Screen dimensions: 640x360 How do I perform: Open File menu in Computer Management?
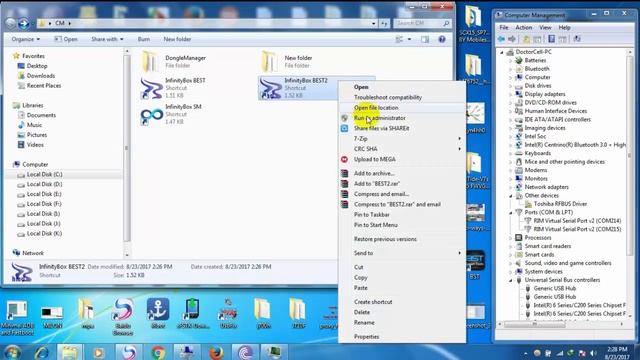504,27
